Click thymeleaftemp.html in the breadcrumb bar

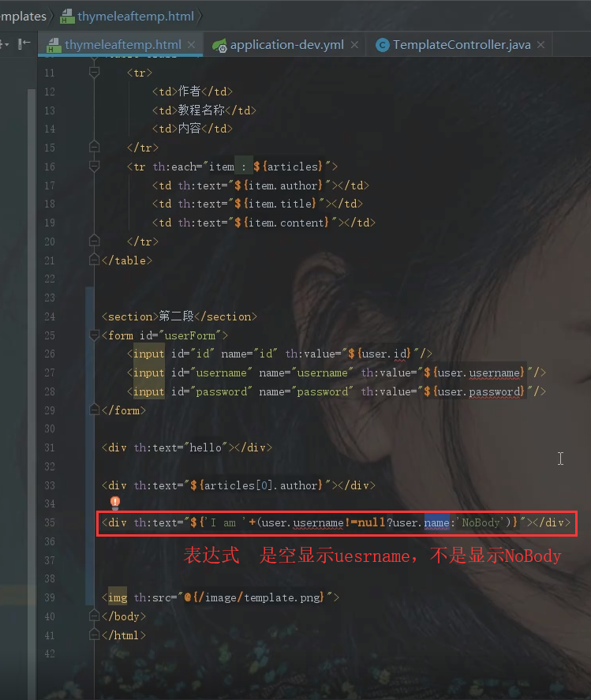[136, 16]
